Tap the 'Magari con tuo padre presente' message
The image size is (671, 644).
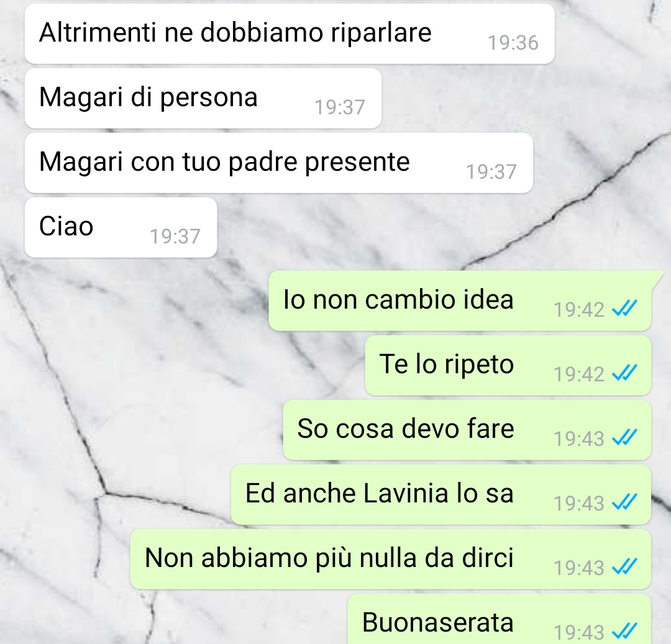[278, 163]
